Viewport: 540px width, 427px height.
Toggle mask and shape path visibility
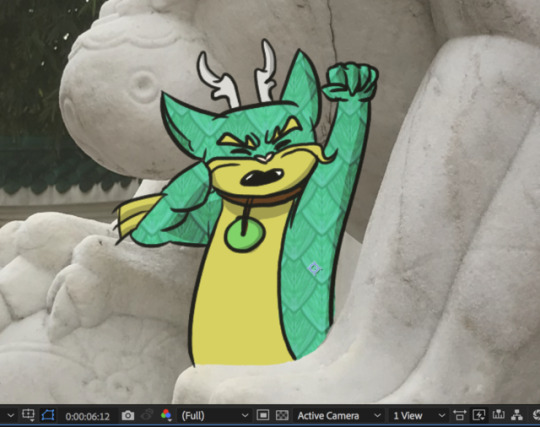(48, 415)
